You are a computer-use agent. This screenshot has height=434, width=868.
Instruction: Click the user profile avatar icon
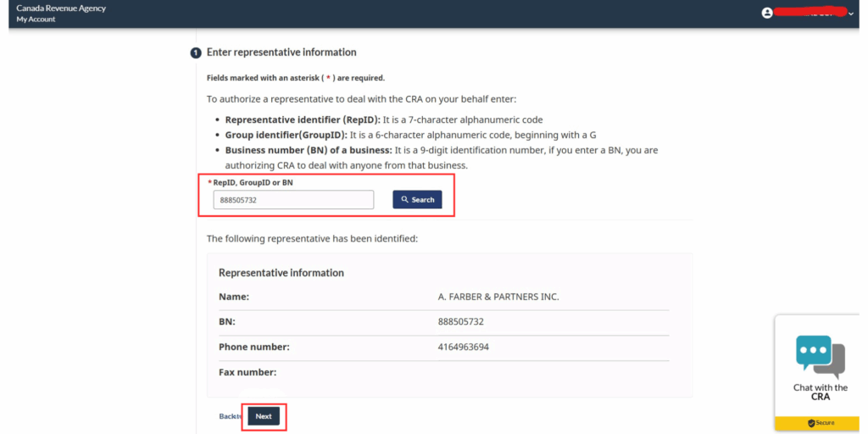coord(767,13)
